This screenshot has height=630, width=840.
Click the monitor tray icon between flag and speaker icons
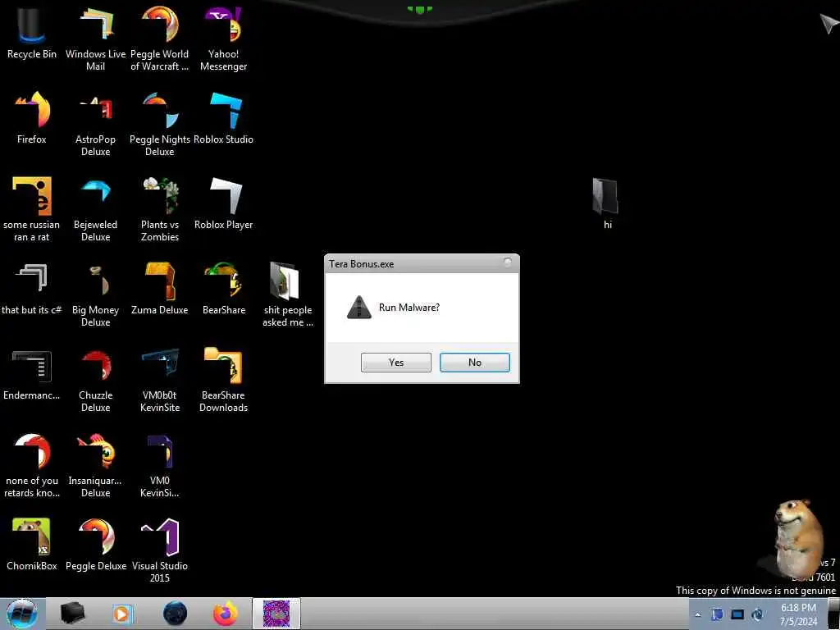[737, 614]
